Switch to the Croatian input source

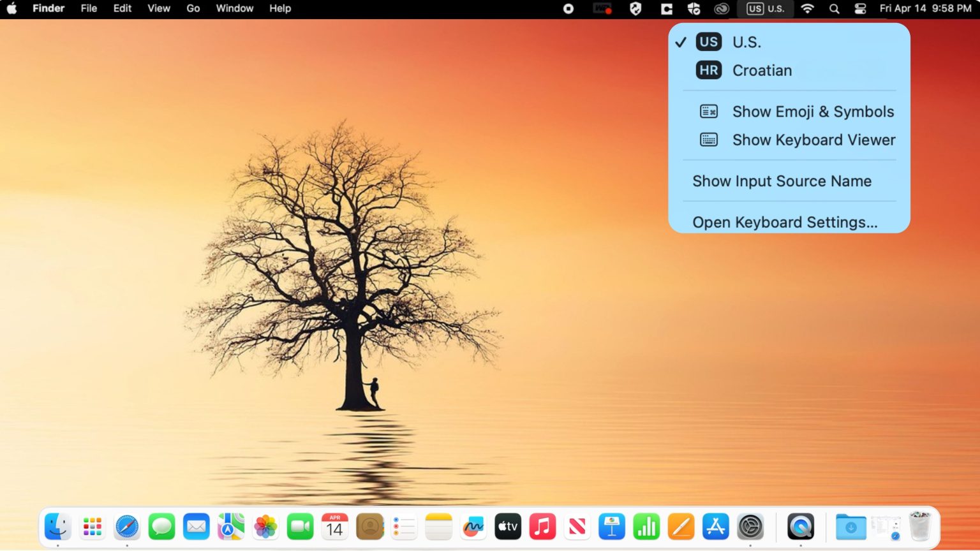click(762, 70)
